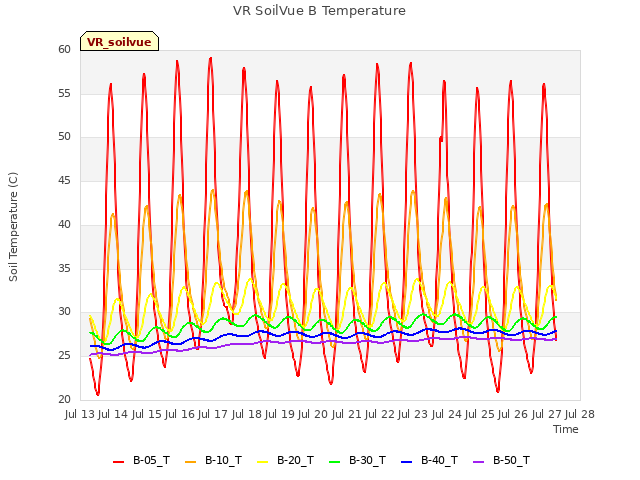
Task: Click the 60 y-axis tick label
Action: coord(64,49)
